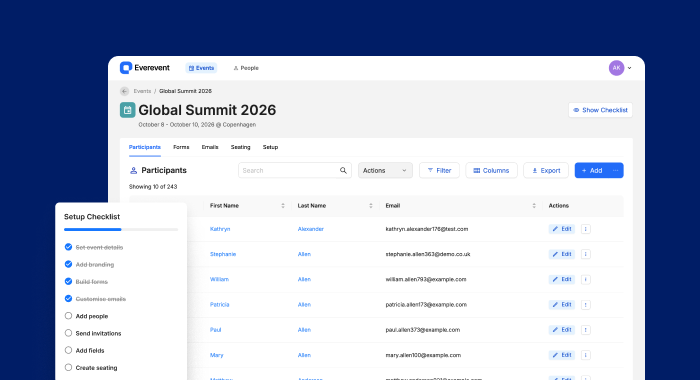
Task: Click 'Showing 10 of 243' text
Action: coord(153,187)
